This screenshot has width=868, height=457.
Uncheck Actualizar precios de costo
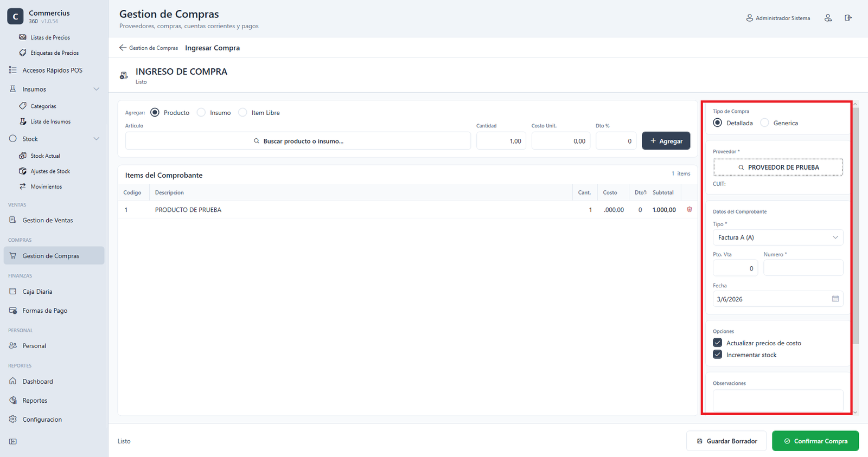point(718,343)
